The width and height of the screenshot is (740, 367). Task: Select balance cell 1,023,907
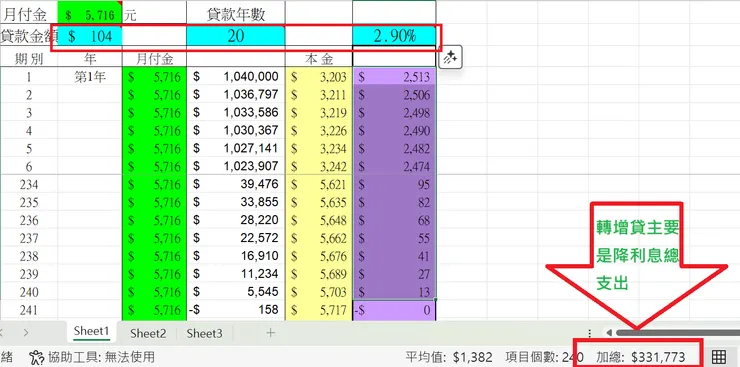point(235,167)
